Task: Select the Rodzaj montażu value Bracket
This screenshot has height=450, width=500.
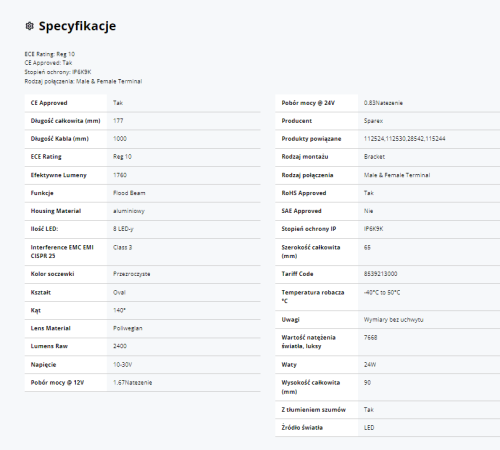Action: [x=374, y=157]
